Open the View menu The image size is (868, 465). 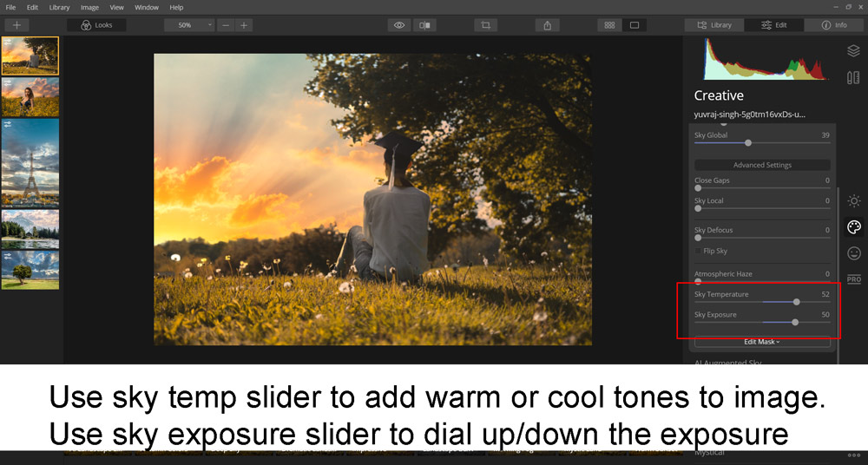(117, 7)
